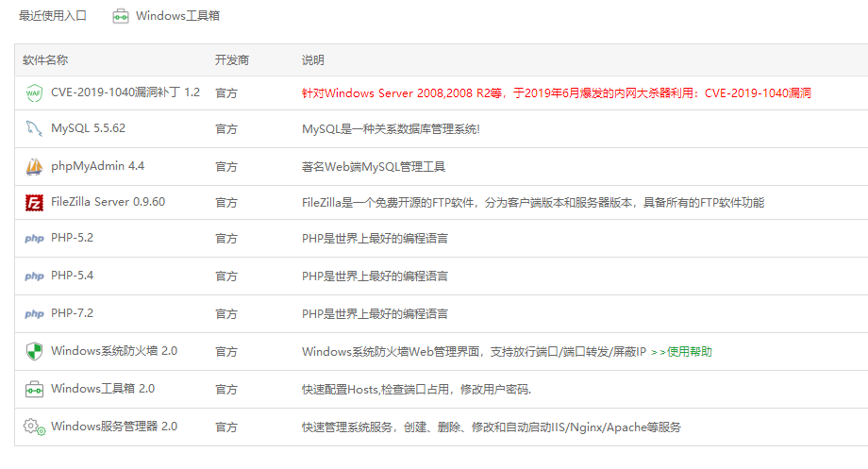Image resolution: width=868 pixels, height=469 pixels.
Task: Click the firewall Web管理界面 description text
Action: [474, 352]
